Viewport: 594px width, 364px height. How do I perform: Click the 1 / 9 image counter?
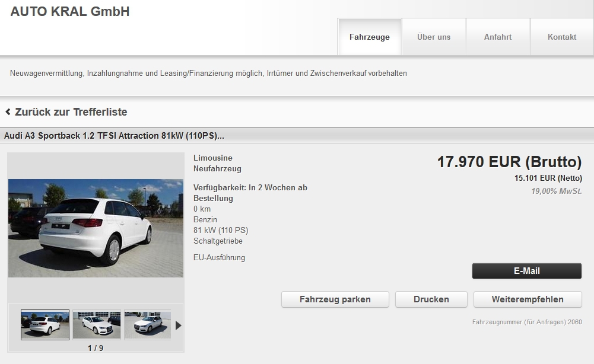coord(96,348)
